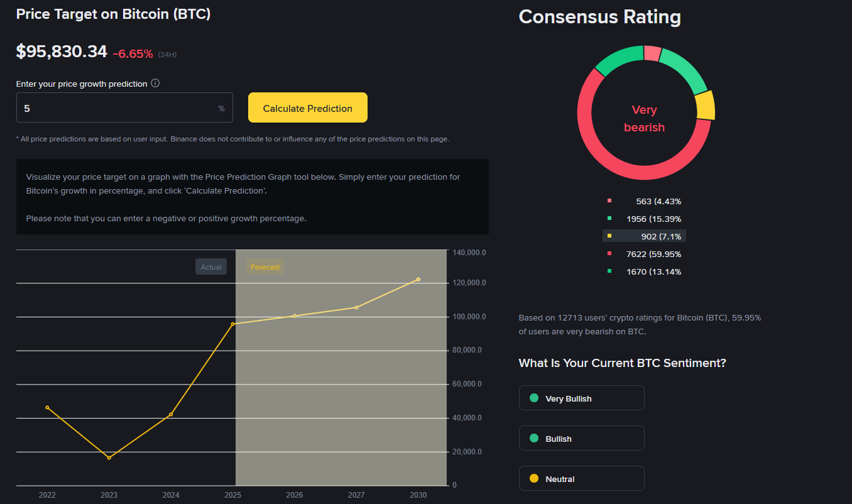
Task: Click the info icon beside price growth prediction
Action: 155,84
